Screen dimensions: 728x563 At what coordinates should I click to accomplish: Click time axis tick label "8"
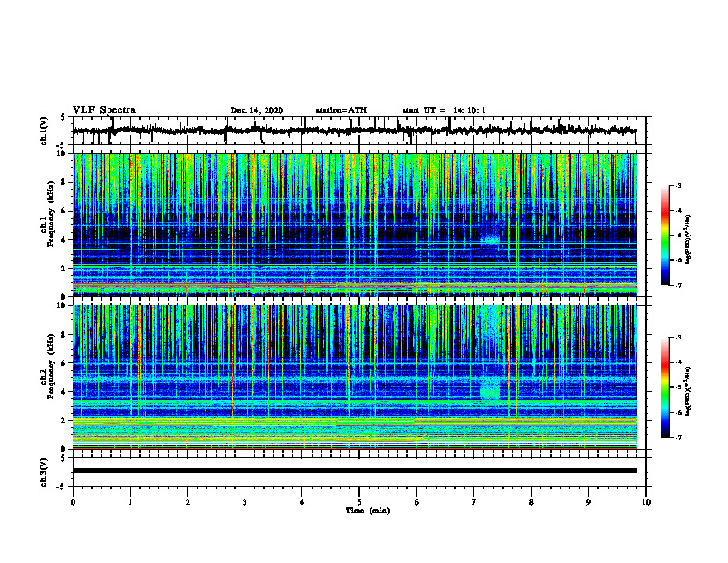click(531, 502)
